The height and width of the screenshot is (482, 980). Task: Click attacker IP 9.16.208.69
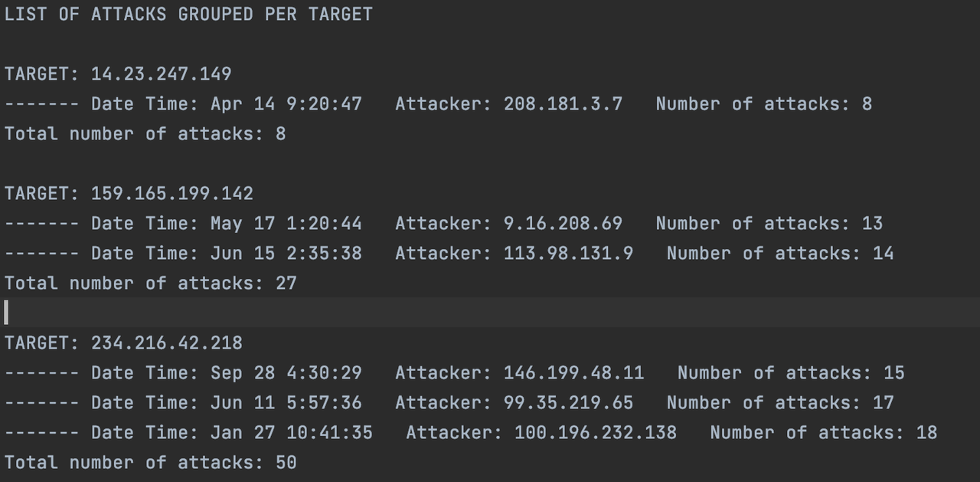[x=563, y=223]
